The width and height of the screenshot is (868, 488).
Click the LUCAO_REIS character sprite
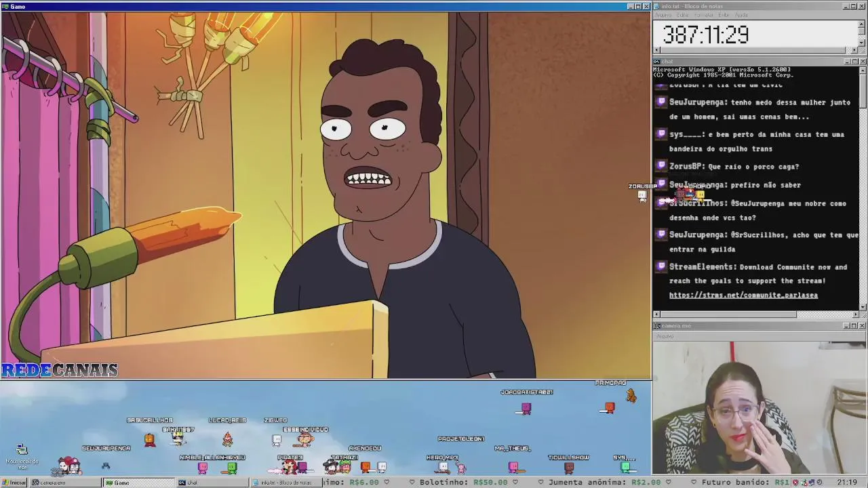pos(227,439)
